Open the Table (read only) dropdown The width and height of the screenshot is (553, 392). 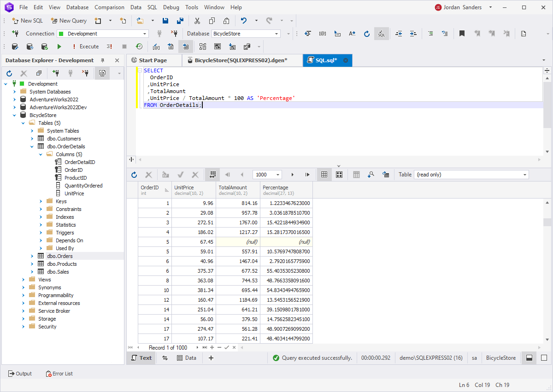coord(471,175)
